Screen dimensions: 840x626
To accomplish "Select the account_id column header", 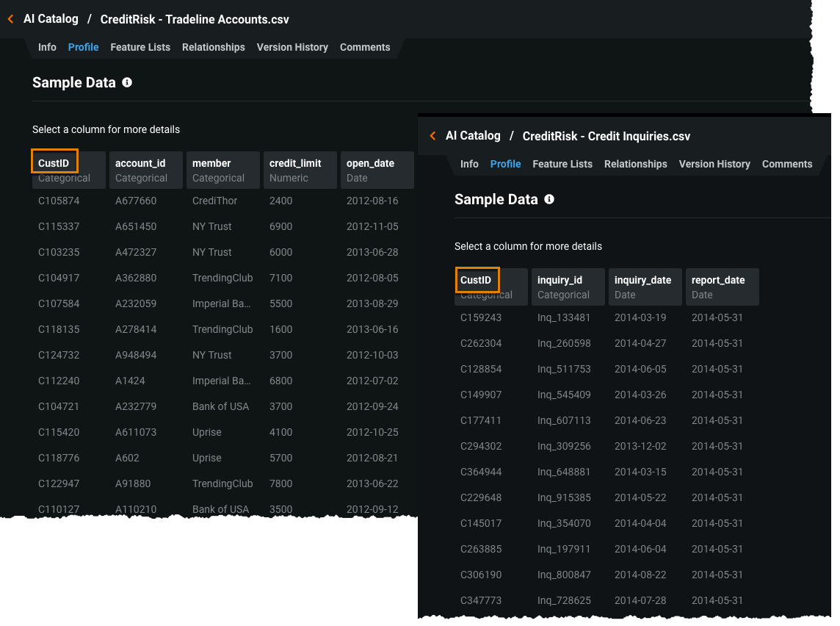I will coord(145,170).
